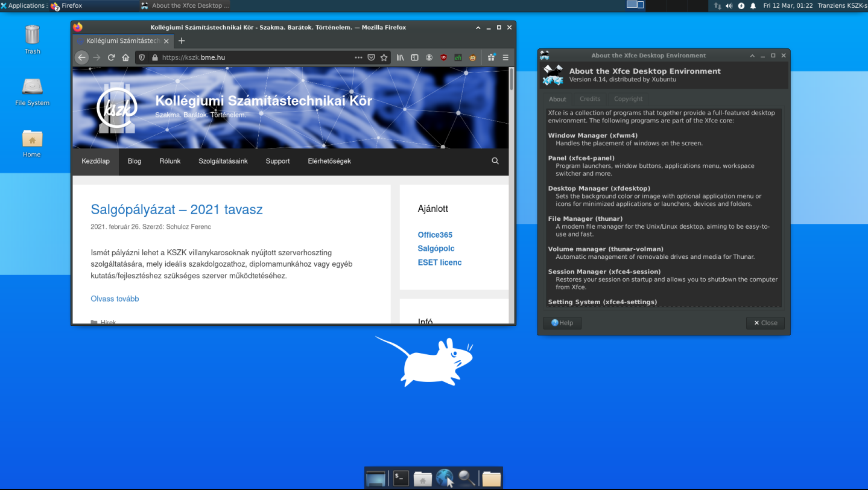The image size is (868, 490).
Task: Open the Salgópályázat – 2021 tavasz article
Action: tap(177, 209)
